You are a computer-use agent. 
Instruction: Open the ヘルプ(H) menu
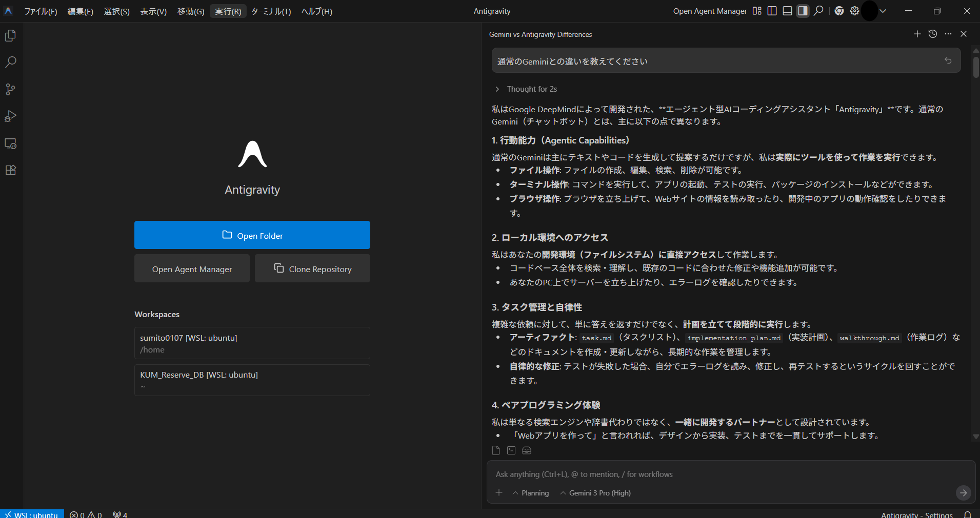pyautogui.click(x=317, y=11)
